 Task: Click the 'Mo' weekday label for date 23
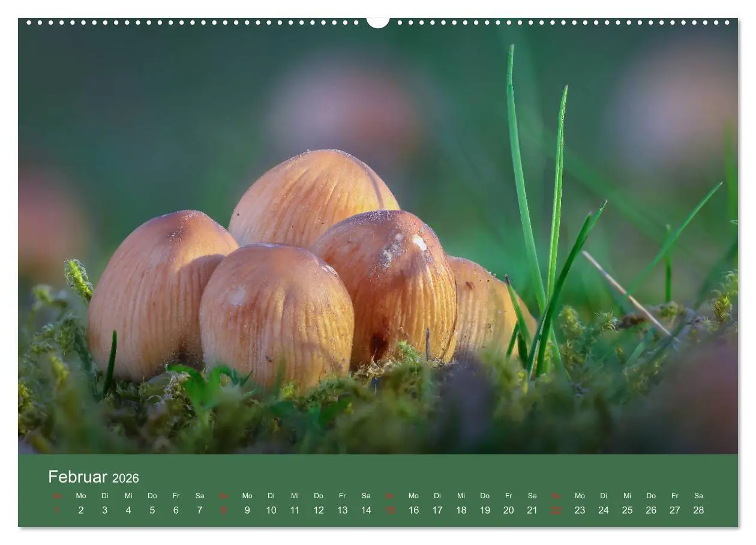[580, 496]
